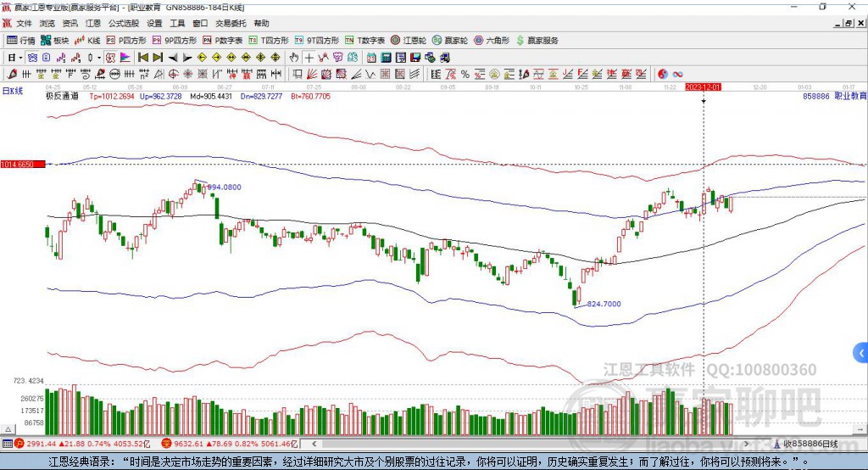
Task: Open the 设置 menu
Action: (154, 23)
